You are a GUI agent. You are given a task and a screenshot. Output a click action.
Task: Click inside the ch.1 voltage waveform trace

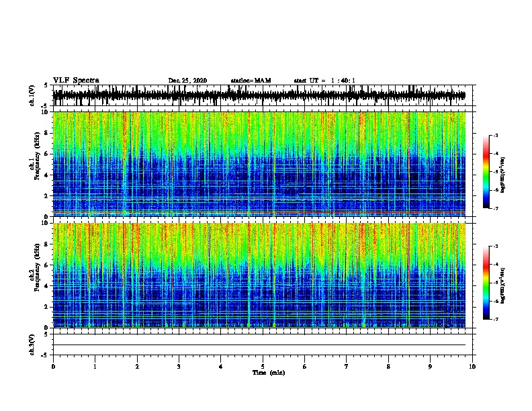(259, 95)
